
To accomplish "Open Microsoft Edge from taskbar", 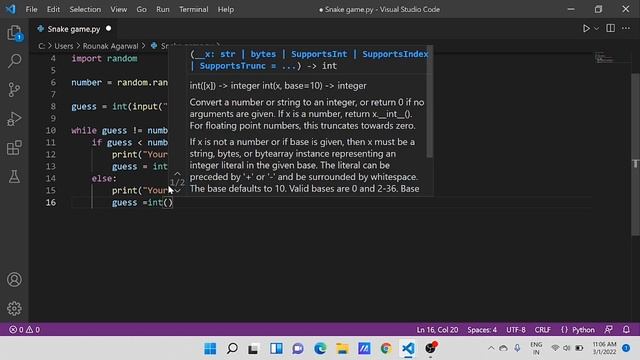I will pyautogui.click(x=320, y=348).
